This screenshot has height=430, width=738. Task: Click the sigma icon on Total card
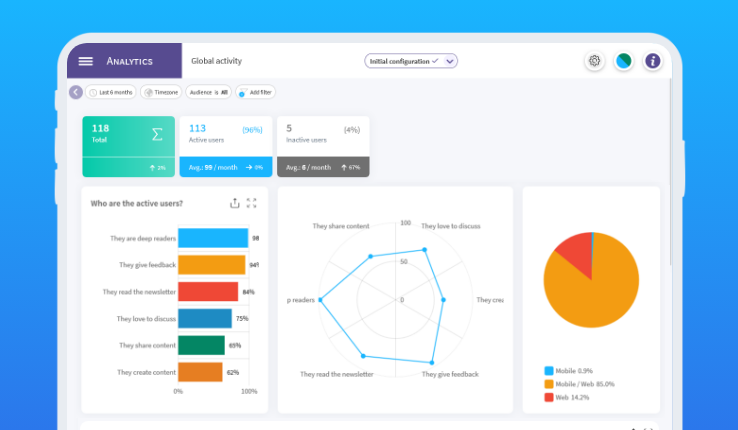click(x=157, y=134)
